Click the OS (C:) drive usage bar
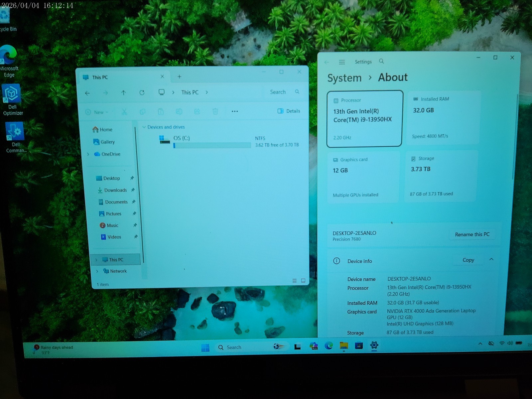This screenshot has width=532, height=399. tap(212, 145)
